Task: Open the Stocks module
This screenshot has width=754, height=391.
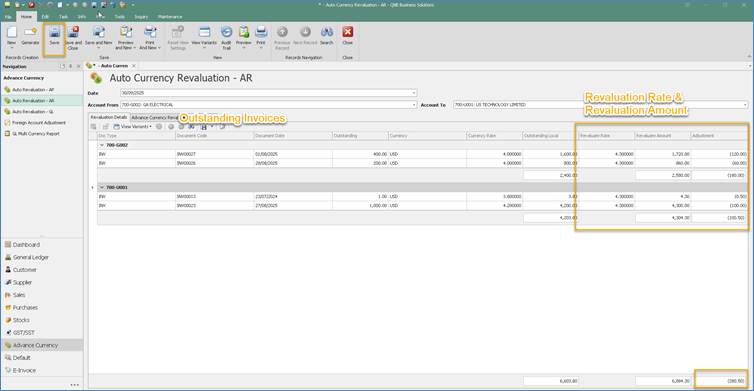Action: 21,320
